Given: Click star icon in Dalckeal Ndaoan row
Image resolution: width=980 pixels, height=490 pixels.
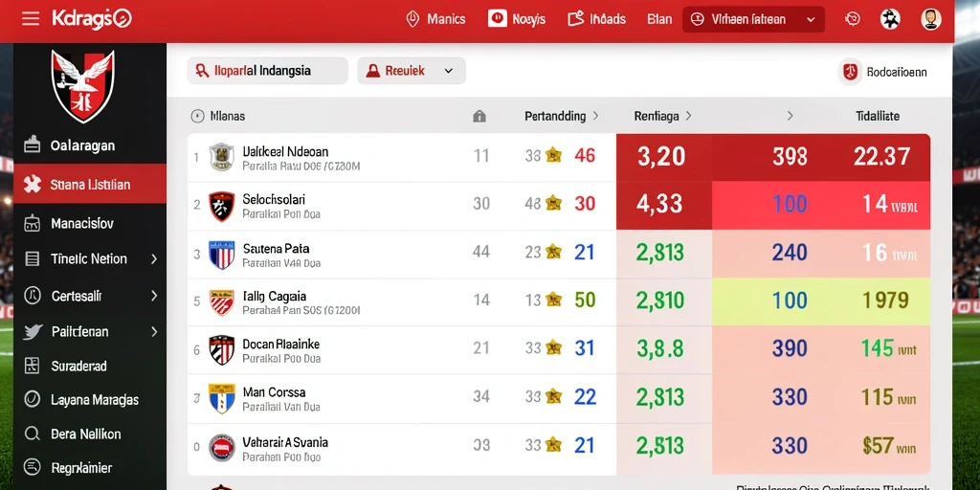Looking at the screenshot, I should (x=553, y=154).
